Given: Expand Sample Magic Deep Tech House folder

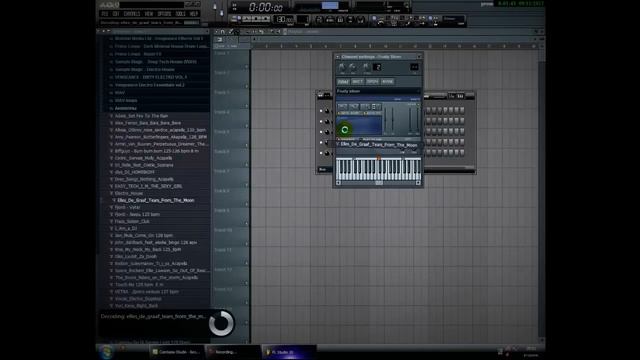Looking at the screenshot, I should click(156, 62).
